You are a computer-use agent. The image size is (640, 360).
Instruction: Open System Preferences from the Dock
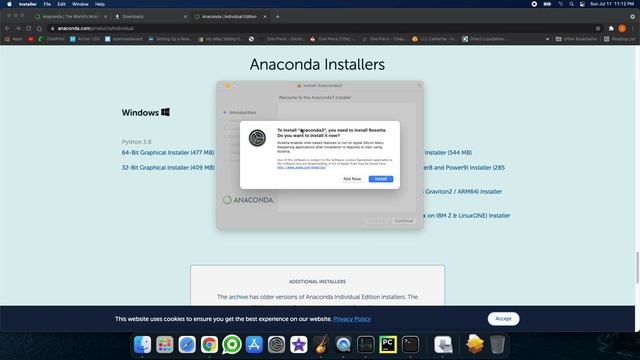coord(276,344)
